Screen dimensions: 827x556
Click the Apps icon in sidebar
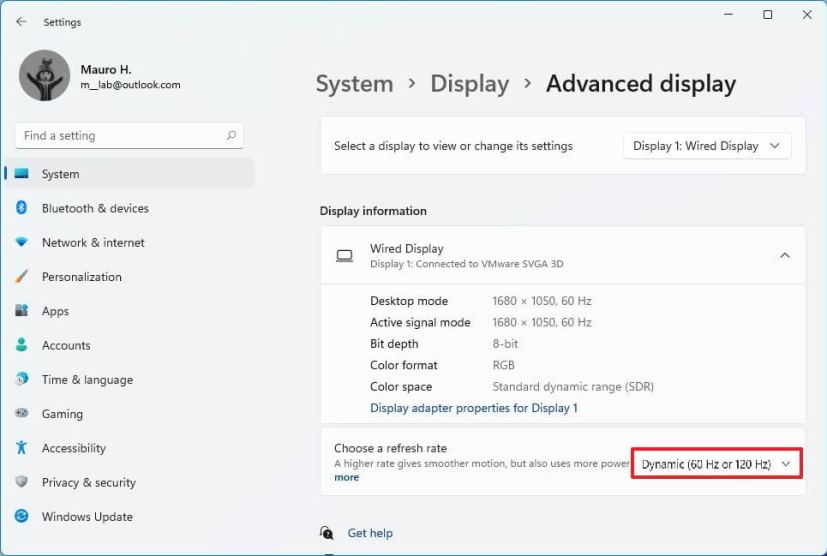point(21,311)
